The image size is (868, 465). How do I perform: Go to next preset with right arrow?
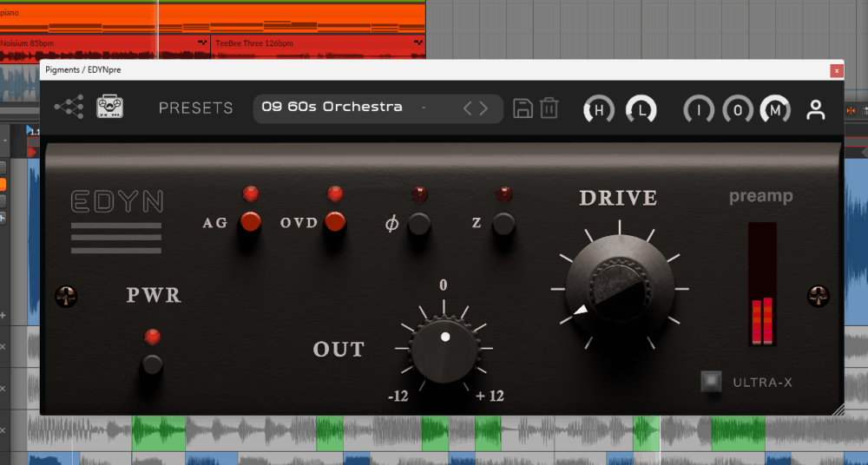483,108
